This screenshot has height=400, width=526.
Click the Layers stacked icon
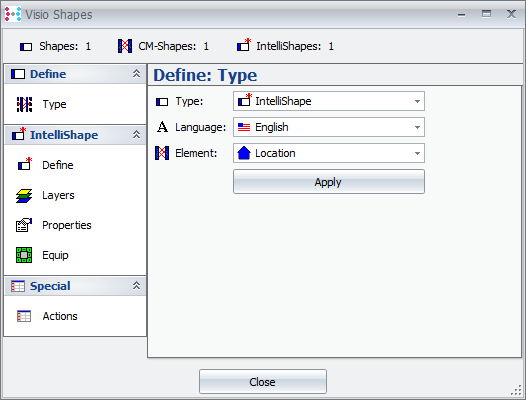coord(24,196)
